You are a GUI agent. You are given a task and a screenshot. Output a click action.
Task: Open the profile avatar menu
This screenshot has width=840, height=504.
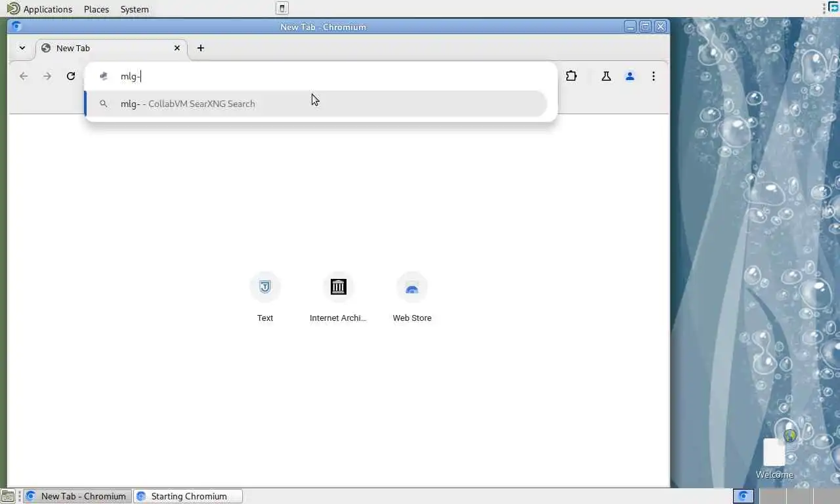click(x=630, y=76)
